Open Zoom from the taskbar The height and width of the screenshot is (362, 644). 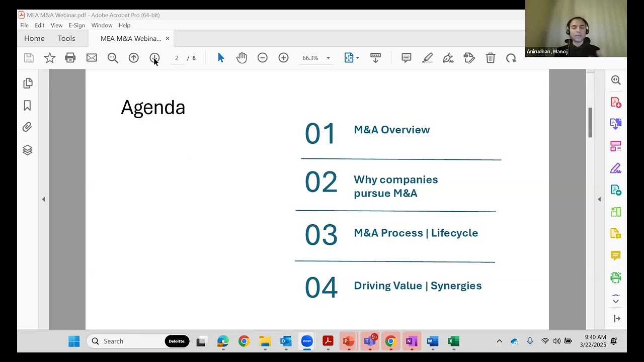(x=307, y=341)
